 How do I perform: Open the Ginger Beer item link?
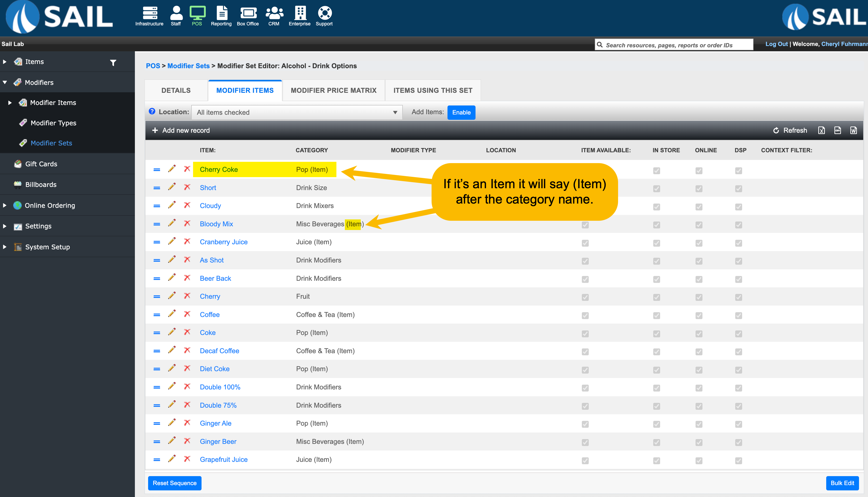218,441
